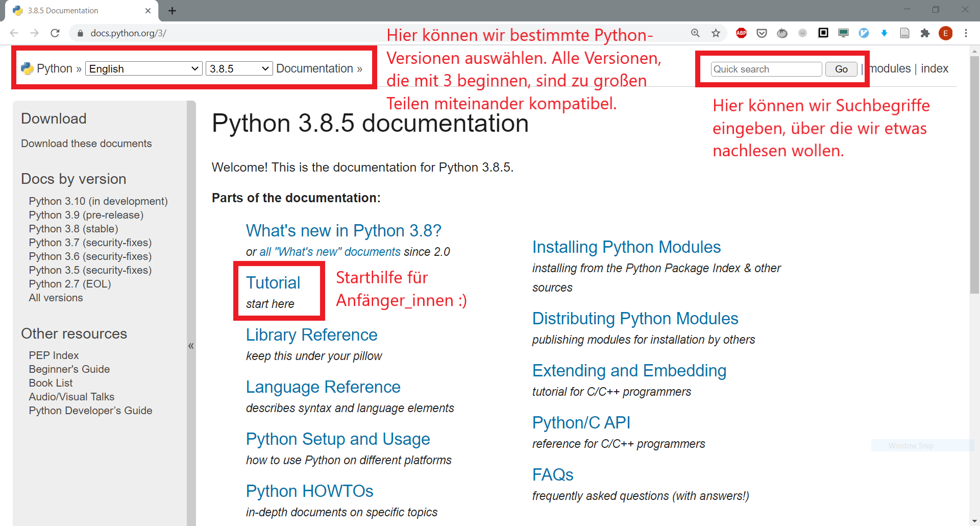Open Extending and Embedding link

coord(629,371)
